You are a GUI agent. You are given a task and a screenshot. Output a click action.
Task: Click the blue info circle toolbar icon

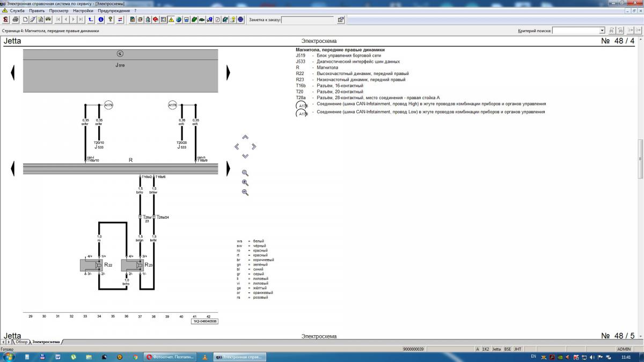click(101, 20)
